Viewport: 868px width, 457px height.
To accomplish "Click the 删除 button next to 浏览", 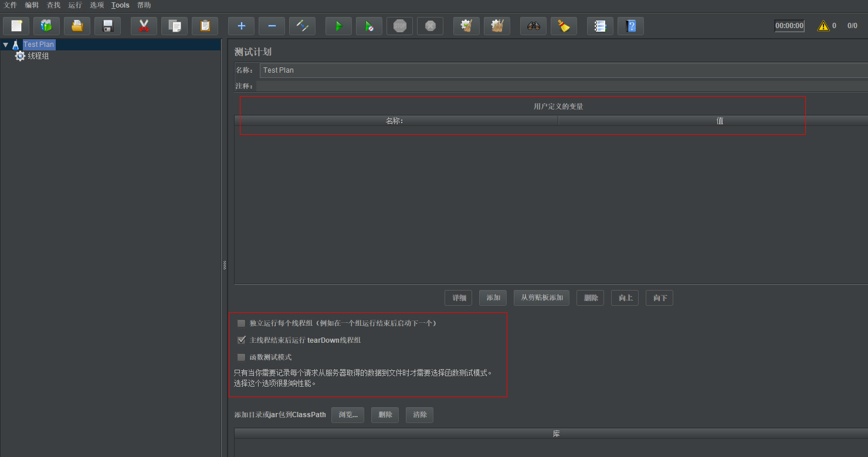I will [x=385, y=415].
